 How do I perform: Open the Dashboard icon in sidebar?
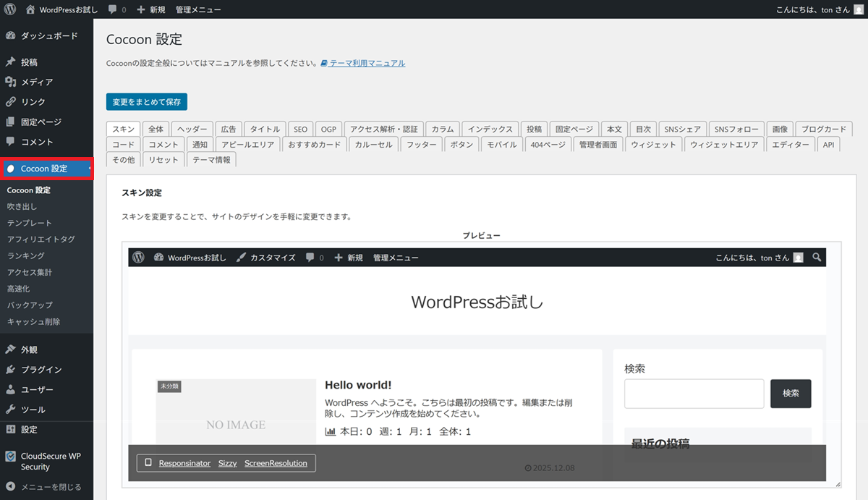[10, 36]
